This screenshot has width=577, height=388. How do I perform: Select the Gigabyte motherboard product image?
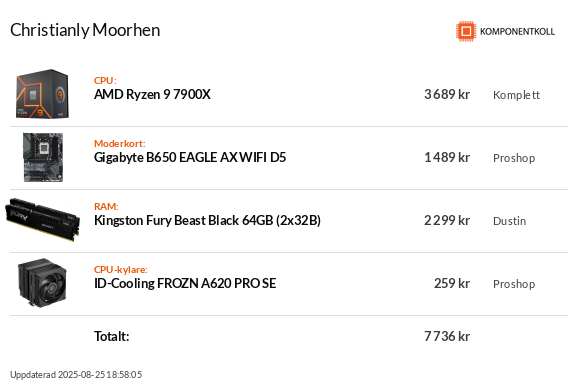[x=43, y=157]
